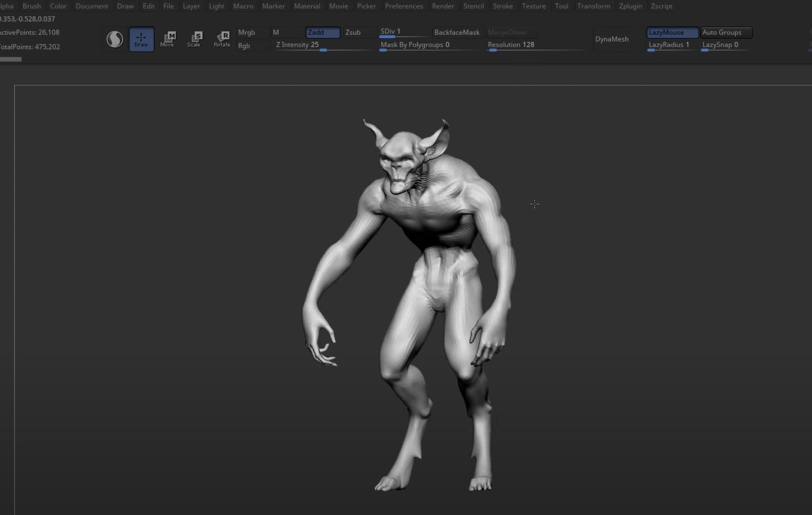Select the Move tool icon
Screen dimensions: 812x515
pyautogui.click(x=167, y=38)
